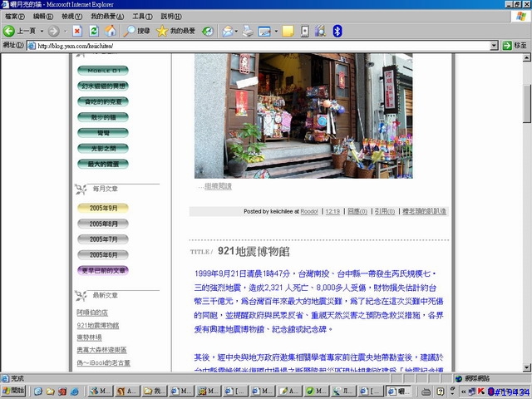Click the Windows flag logo in IE
This screenshot has height=399, width=532.
pyautogui.click(x=521, y=17)
